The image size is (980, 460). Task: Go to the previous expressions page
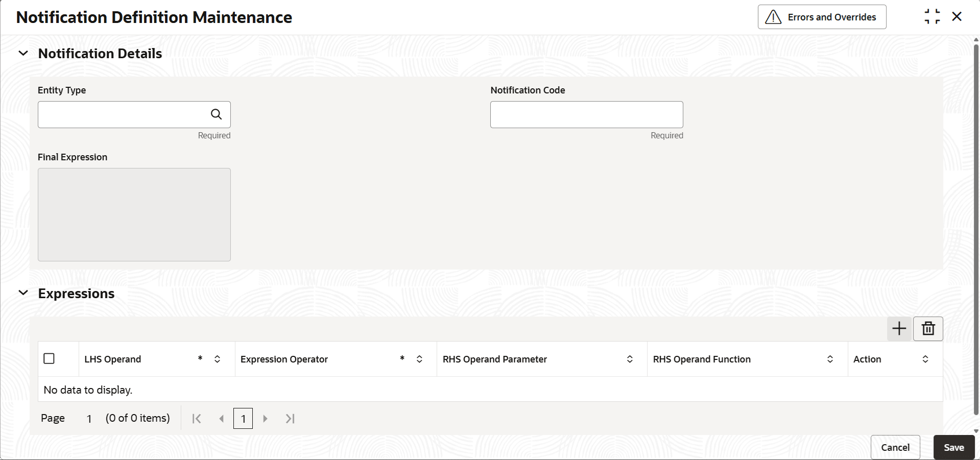222,419
